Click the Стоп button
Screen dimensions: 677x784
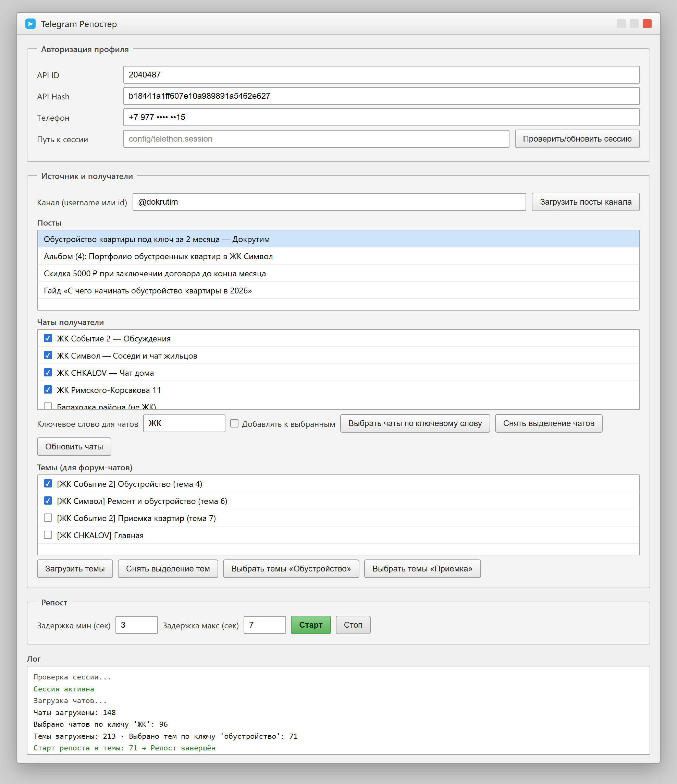(x=353, y=625)
